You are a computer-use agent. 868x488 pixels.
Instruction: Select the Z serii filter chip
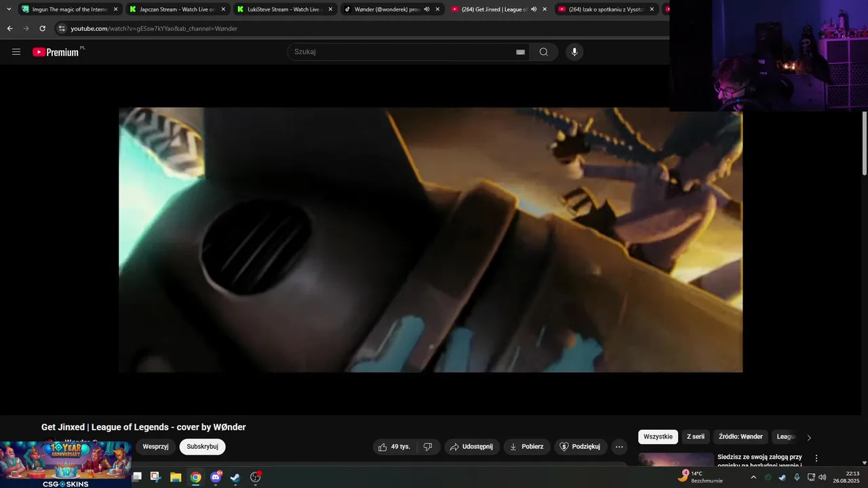tap(696, 436)
